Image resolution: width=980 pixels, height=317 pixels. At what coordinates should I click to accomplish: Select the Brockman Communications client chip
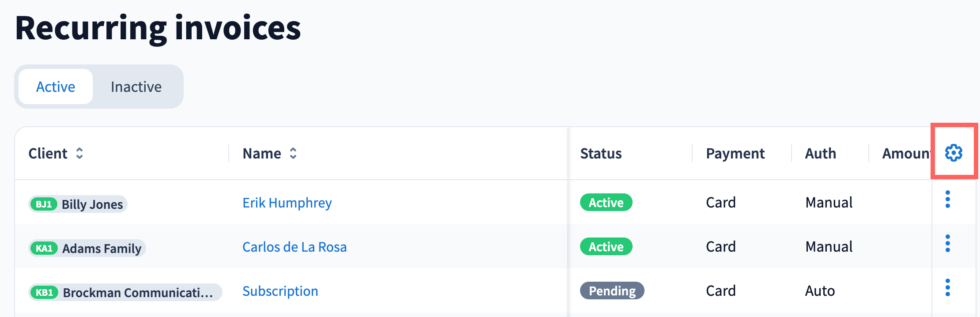coord(138,293)
